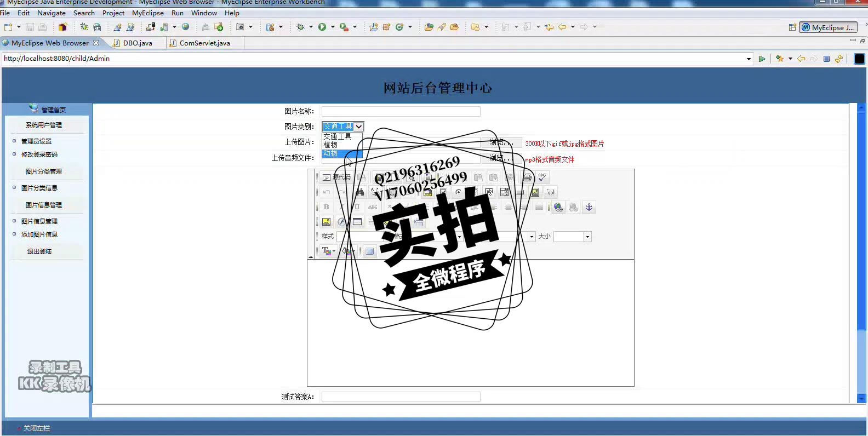The height and width of the screenshot is (436, 868).
Task: Click the Debug bug icon in toolbar
Action: click(x=300, y=27)
